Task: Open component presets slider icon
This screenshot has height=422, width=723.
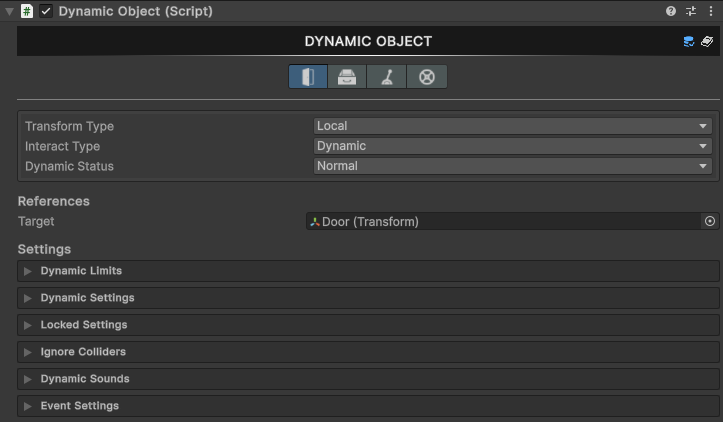Action: (690, 11)
